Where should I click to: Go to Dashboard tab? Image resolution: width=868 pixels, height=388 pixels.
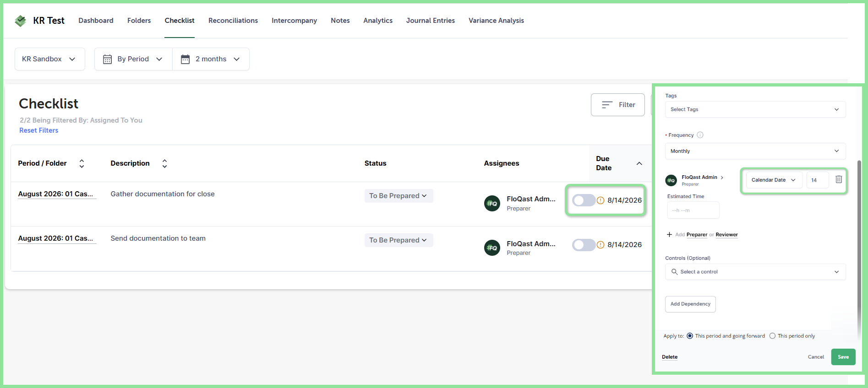tap(96, 21)
